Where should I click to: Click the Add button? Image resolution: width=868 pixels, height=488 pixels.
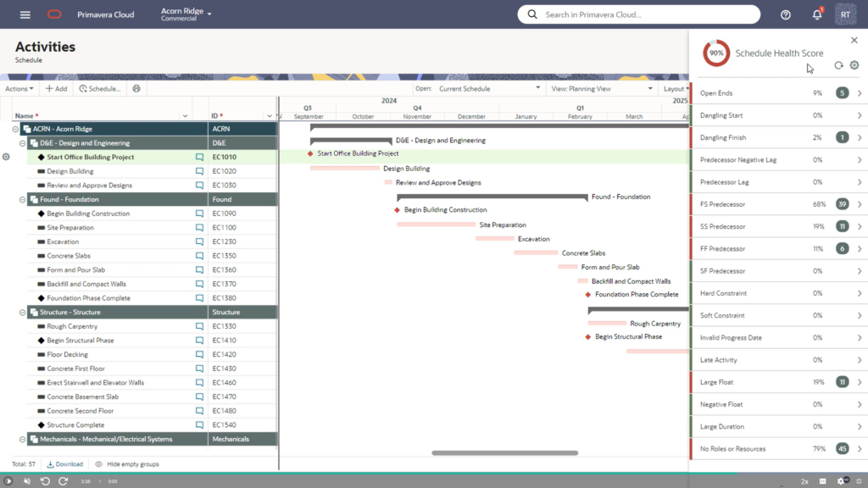pos(56,88)
